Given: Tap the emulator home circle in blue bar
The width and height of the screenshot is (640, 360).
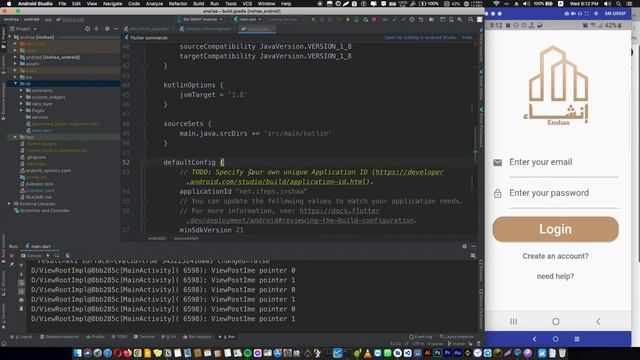Looking at the screenshot, I should [x=556, y=339].
